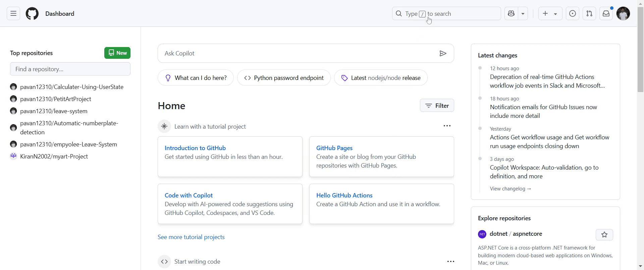This screenshot has height=270, width=644.
Task: Open tutorial project options ellipsis menu
Action: (x=447, y=126)
